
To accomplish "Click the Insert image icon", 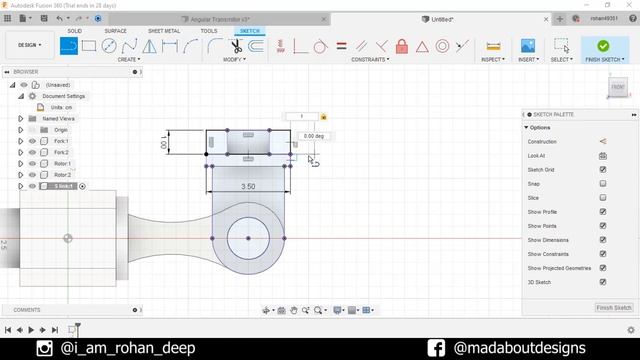I will (528, 46).
